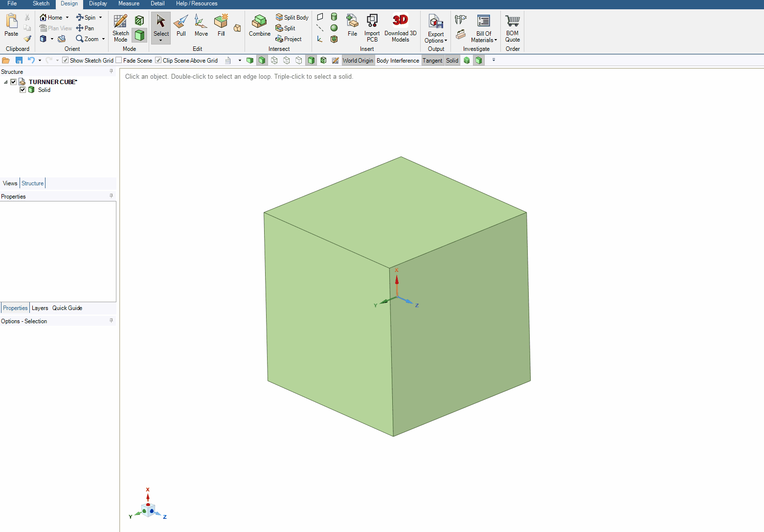Toggle the Show Sketch Grid checkbox

[x=66, y=60]
